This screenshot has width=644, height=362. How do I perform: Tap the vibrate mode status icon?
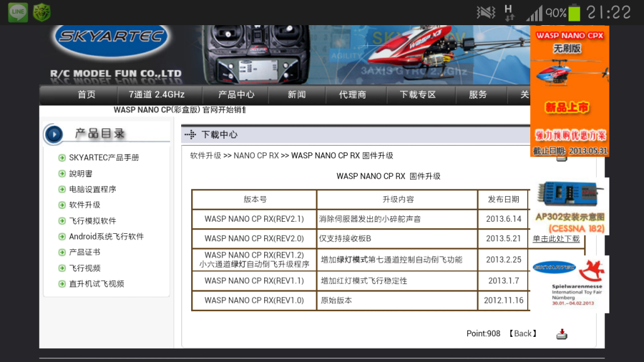coord(486,13)
